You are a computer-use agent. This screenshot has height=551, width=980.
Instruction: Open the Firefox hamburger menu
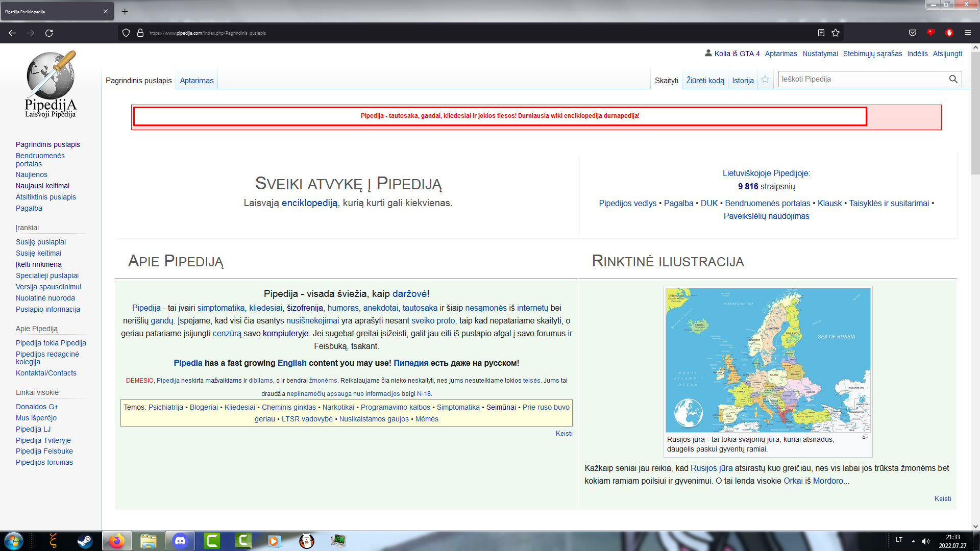968,33
